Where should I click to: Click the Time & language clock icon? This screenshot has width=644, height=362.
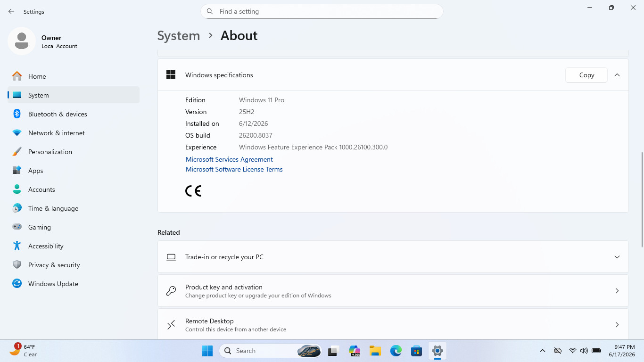(x=17, y=208)
